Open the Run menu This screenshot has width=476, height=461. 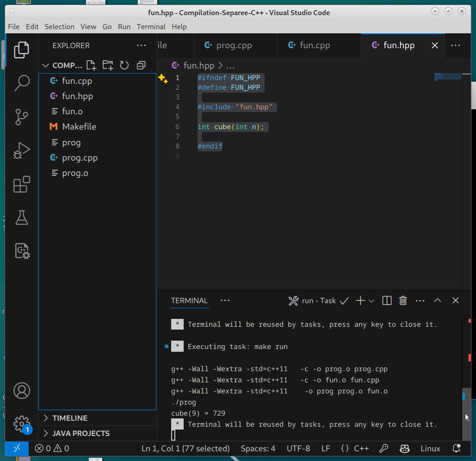click(124, 27)
